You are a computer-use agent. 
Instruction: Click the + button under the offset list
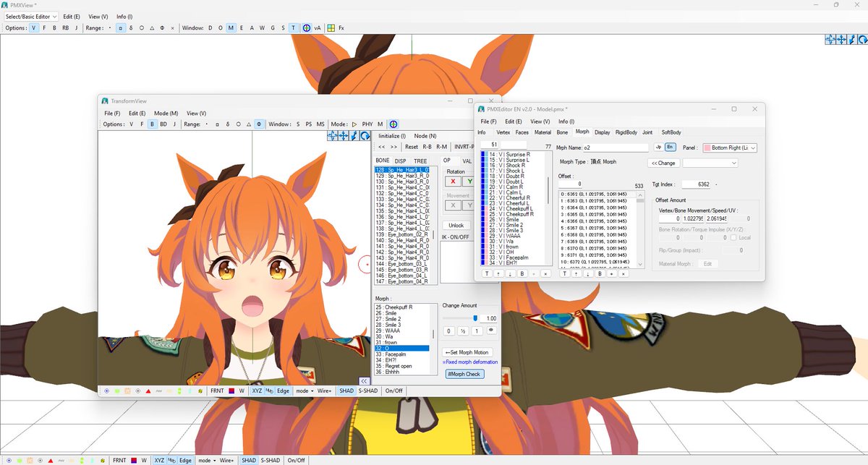coord(610,273)
